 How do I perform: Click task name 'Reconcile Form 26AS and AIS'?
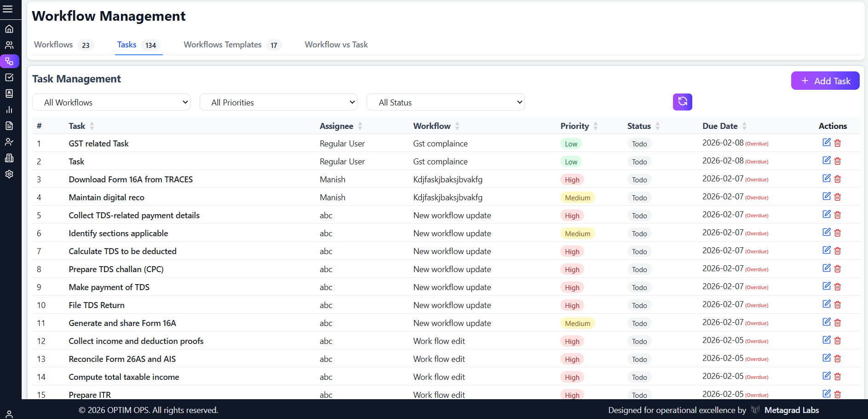tap(122, 359)
